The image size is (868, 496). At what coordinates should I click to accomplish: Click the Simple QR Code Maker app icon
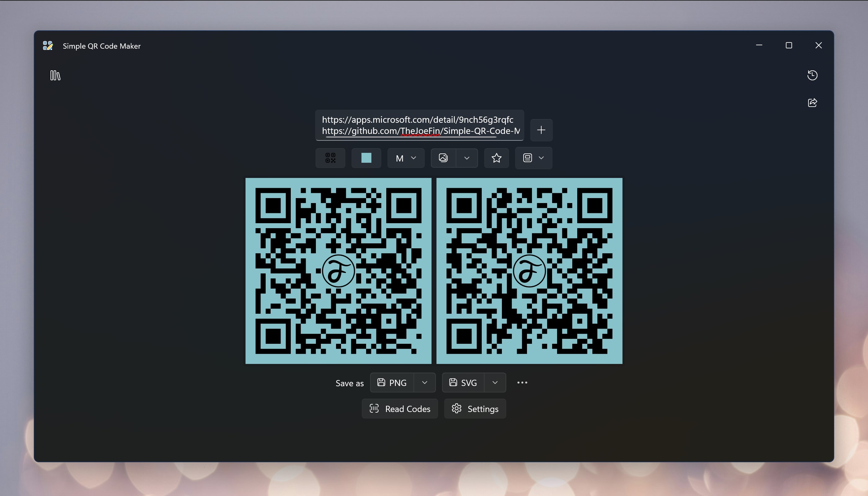click(x=48, y=46)
